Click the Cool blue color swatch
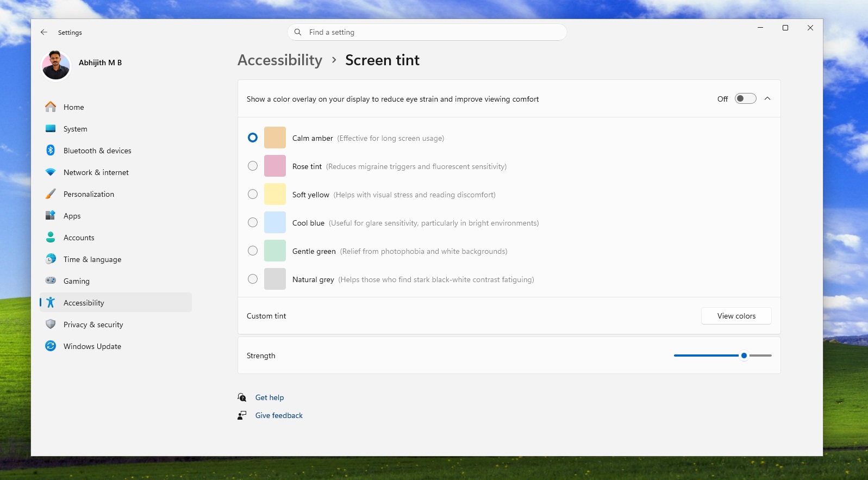 tap(275, 222)
